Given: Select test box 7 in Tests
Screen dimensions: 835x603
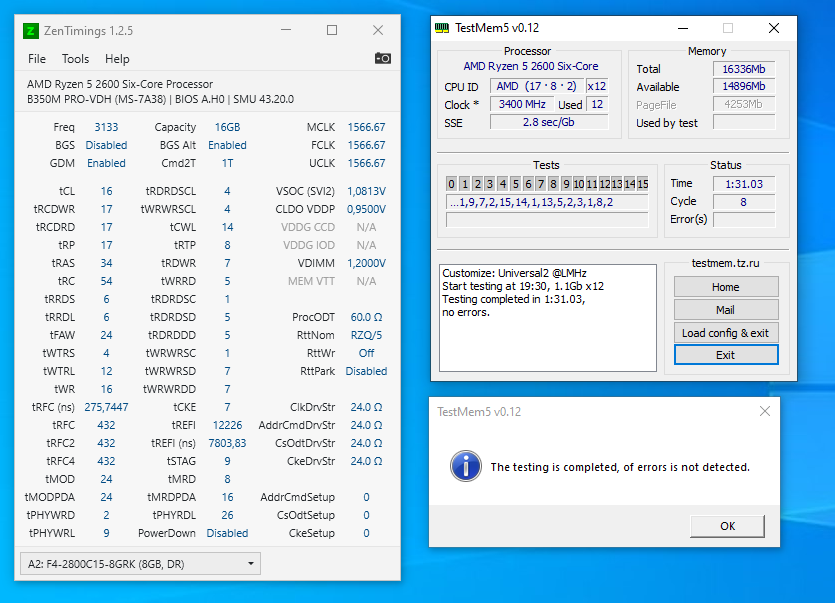Looking at the screenshot, I should point(541,184).
